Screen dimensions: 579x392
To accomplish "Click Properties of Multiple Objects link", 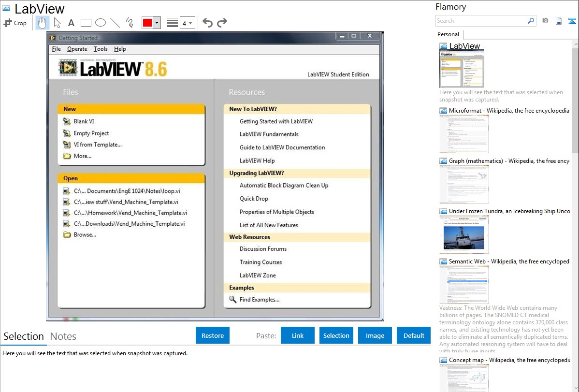I will [277, 212].
